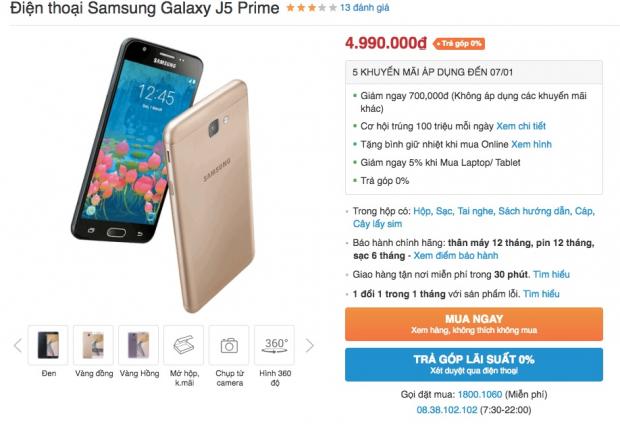Choose the Vàng Hồng color thumbnail
The image size is (620, 426).
click(x=139, y=345)
